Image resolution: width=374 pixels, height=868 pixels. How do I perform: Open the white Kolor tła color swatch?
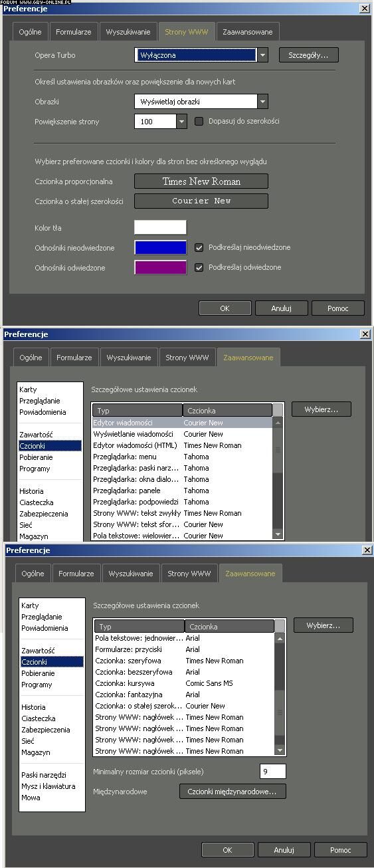[161, 228]
